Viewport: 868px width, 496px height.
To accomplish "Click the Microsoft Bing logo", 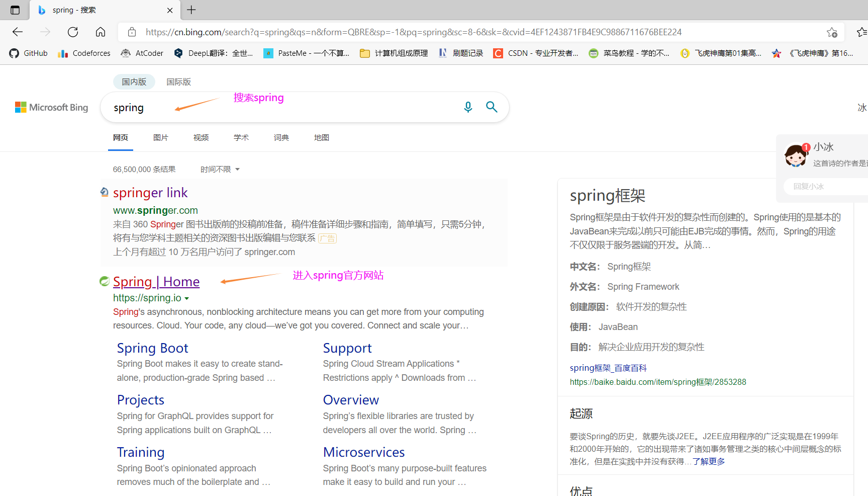I will click(x=51, y=107).
